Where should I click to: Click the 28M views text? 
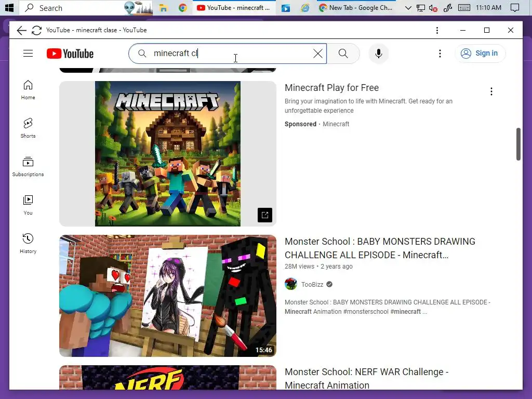tap(299, 267)
